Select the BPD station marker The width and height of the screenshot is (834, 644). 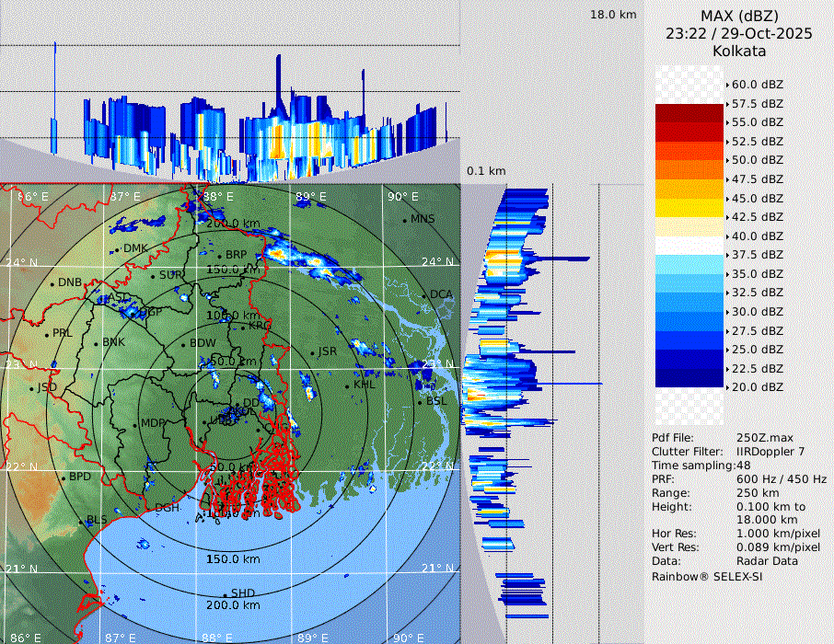[x=64, y=477]
